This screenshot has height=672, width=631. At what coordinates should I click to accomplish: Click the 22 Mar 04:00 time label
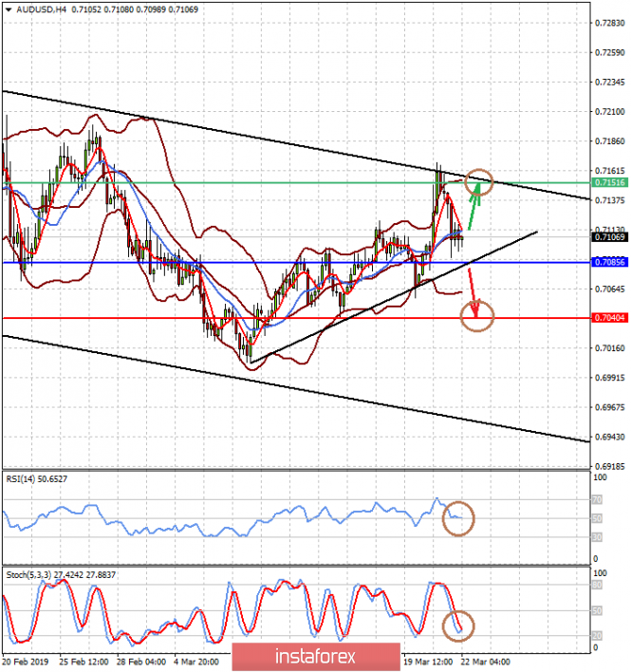(x=485, y=663)
